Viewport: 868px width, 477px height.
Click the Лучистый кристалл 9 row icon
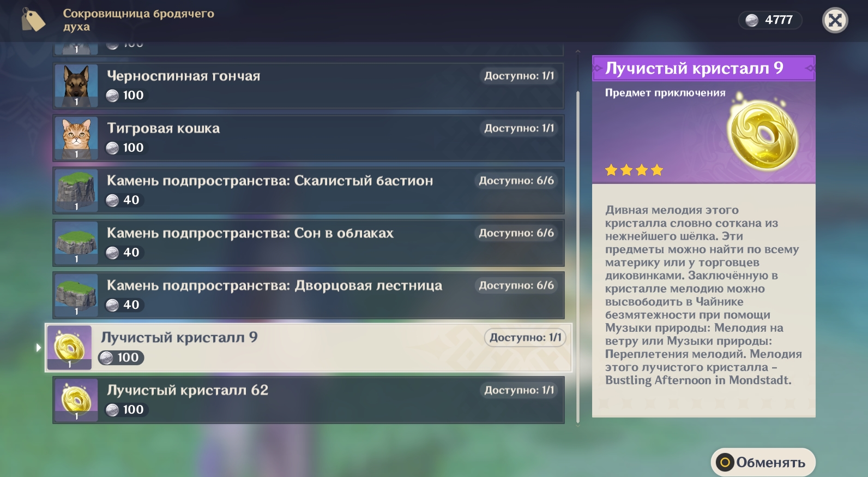[69, 348]
